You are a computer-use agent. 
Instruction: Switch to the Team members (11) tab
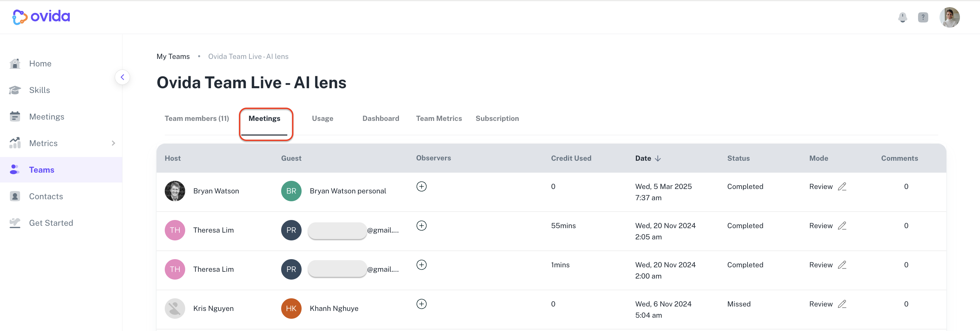click(x=197, y=119)
